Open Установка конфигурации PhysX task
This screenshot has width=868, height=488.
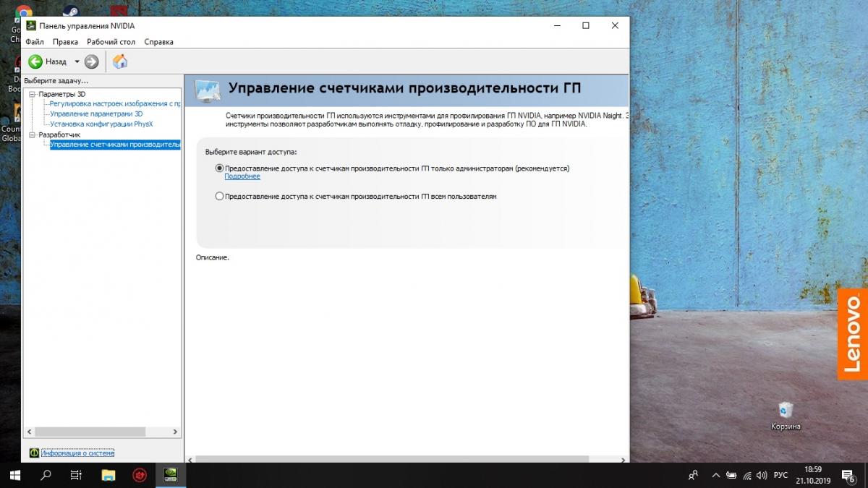(101, 124)
